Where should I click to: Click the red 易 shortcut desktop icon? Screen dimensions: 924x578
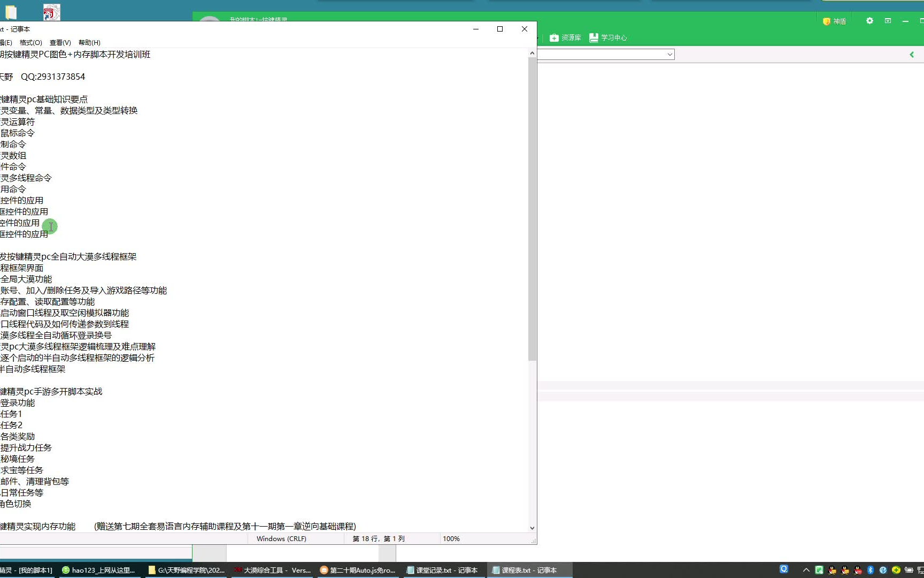point(51,12)
